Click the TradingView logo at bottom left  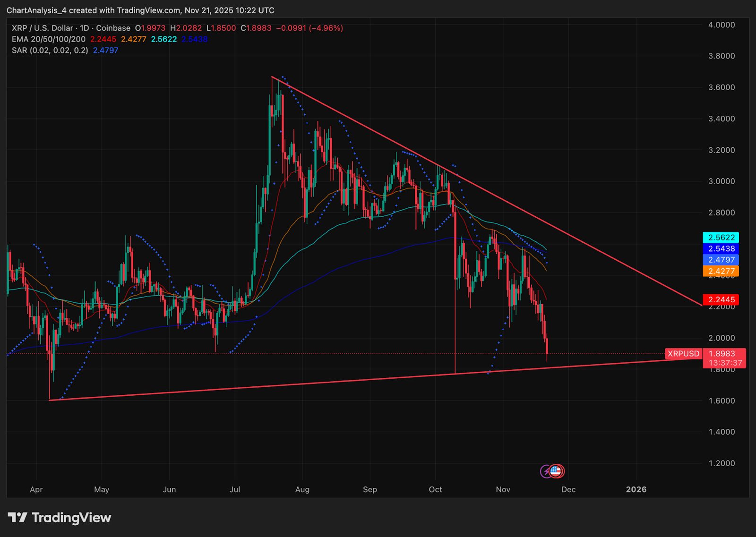click(17, 518)
